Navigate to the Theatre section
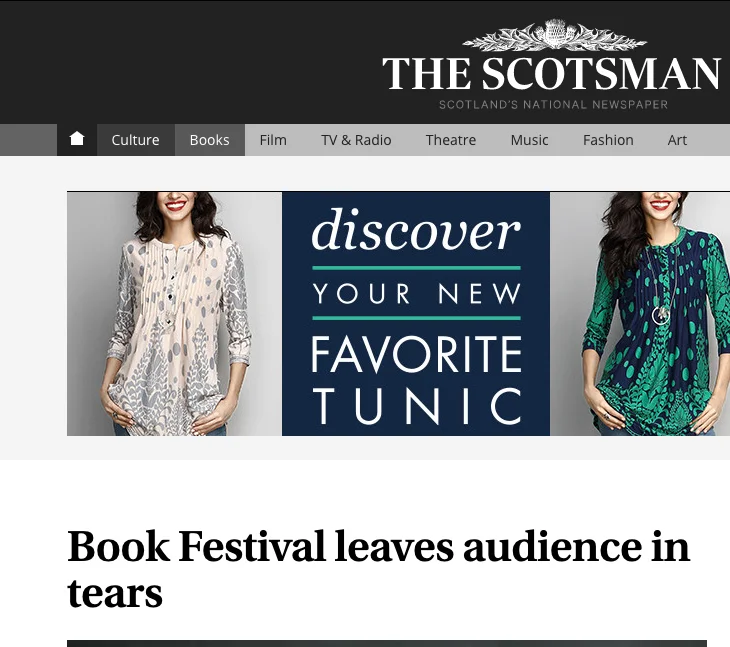This screenshot has width=730, height=647. point(451,140)
